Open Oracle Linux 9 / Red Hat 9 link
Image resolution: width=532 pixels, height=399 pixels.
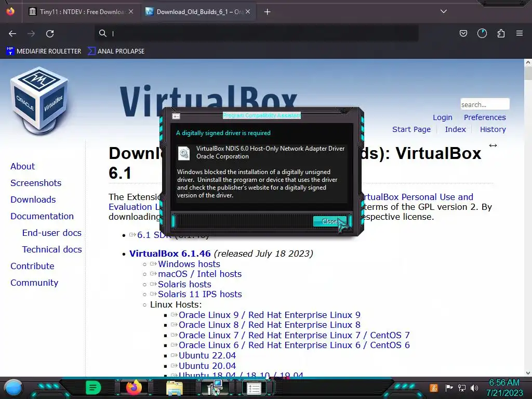coord(270,315)
